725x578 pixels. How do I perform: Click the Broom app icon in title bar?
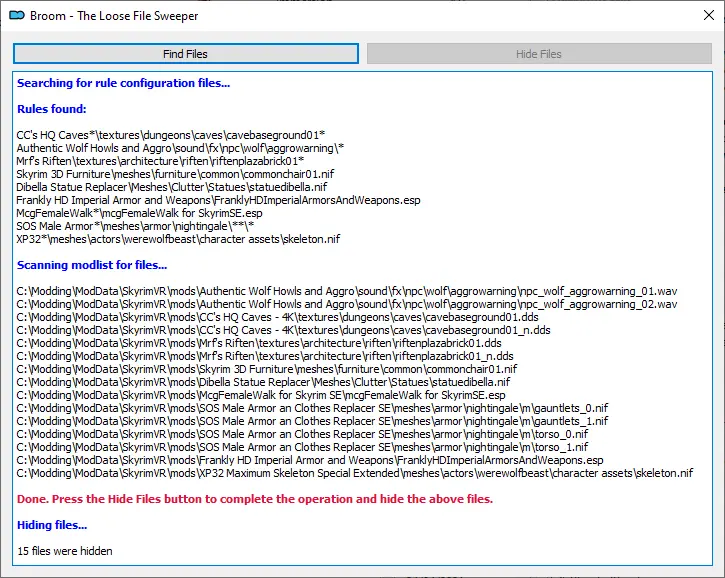click(17, 16)
